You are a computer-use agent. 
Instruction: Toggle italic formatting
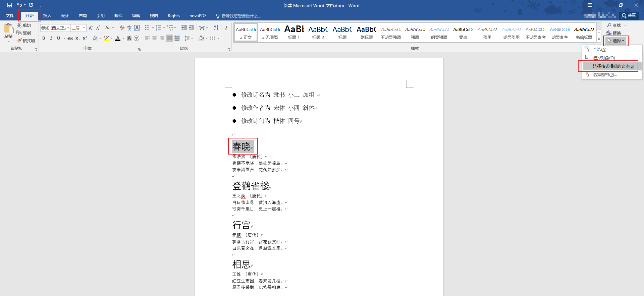[51, 38]
